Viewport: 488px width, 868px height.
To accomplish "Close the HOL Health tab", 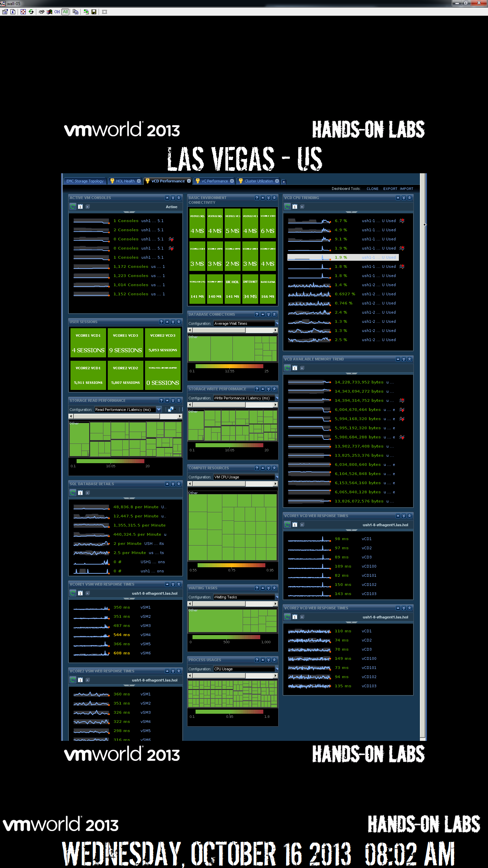I will pos(139,181).
